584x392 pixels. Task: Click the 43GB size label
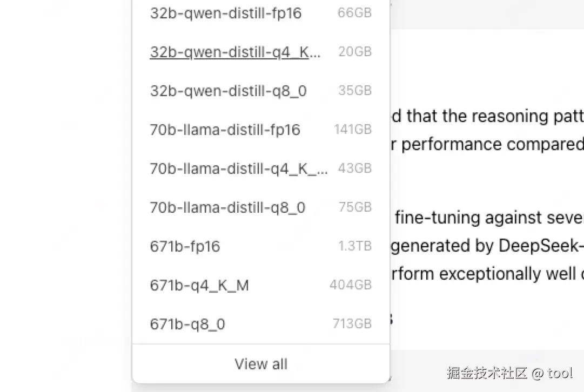tap(355, 168)
